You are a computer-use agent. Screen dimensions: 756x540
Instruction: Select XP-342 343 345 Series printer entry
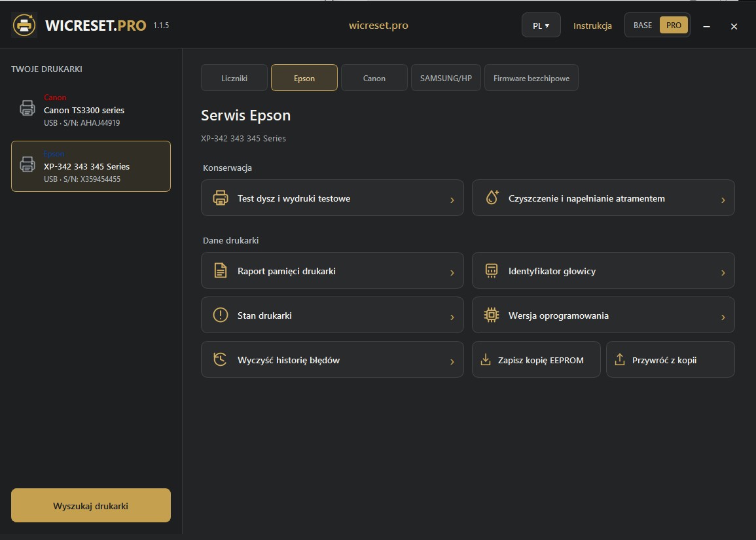pyautogui.click(x=90, y=166)
